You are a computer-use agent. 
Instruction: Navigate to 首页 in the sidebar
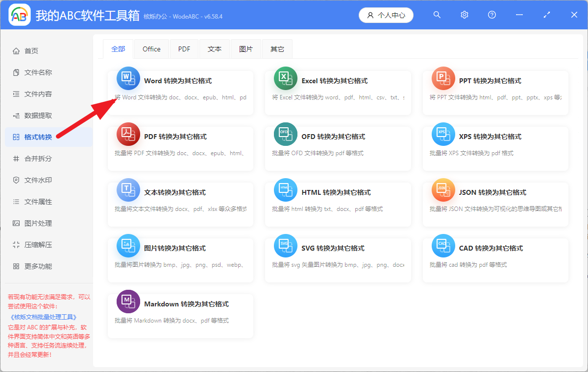(x=29, y=50)
